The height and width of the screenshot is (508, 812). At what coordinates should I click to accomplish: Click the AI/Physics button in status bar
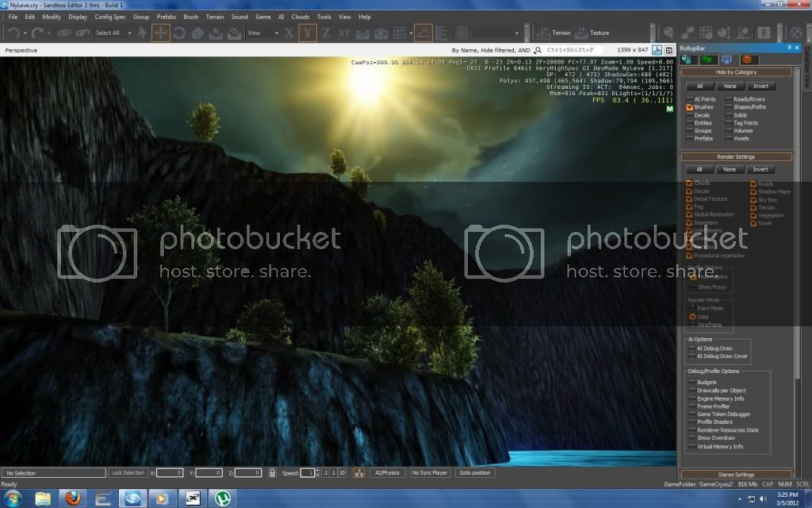click(388, 472)
